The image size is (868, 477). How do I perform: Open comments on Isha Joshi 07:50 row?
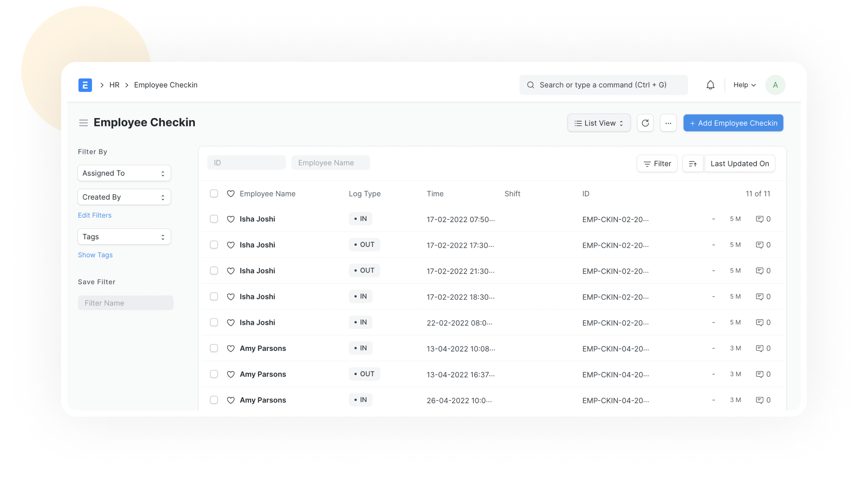point(763,219)
